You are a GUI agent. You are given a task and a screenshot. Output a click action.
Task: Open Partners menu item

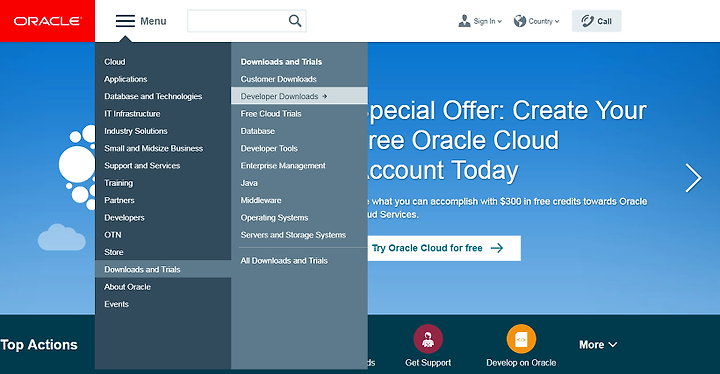coord(119,200)
